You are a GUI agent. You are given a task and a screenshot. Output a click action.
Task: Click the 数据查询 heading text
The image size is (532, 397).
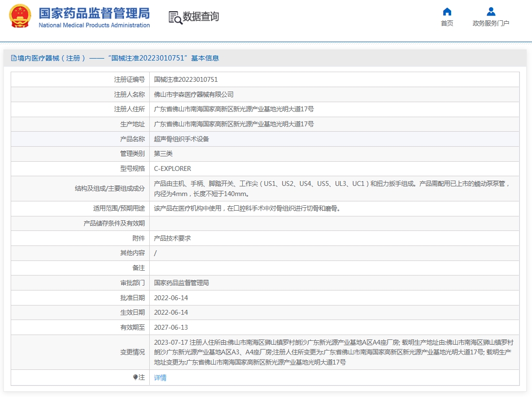[201, 16]
